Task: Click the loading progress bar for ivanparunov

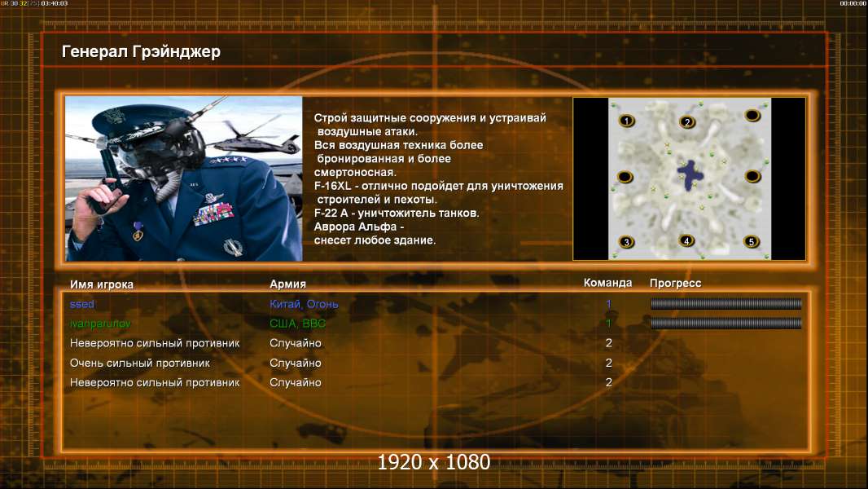Action: coord(726,323)
